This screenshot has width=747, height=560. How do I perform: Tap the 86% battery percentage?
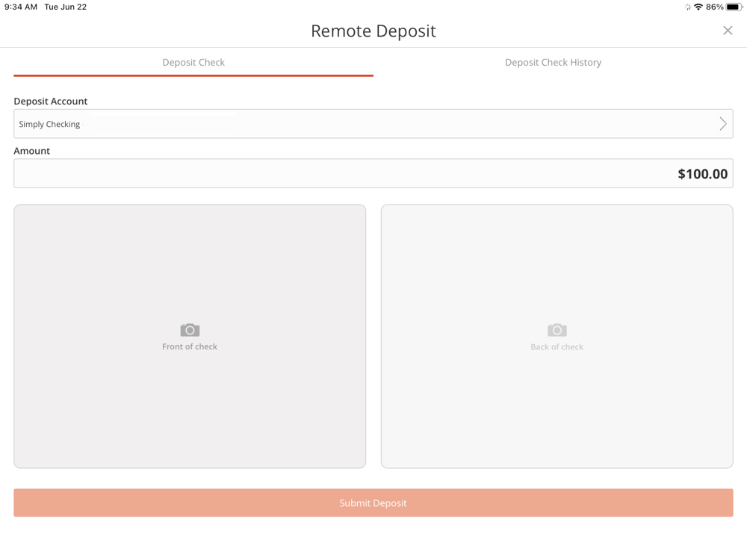[x=715, y=7]
